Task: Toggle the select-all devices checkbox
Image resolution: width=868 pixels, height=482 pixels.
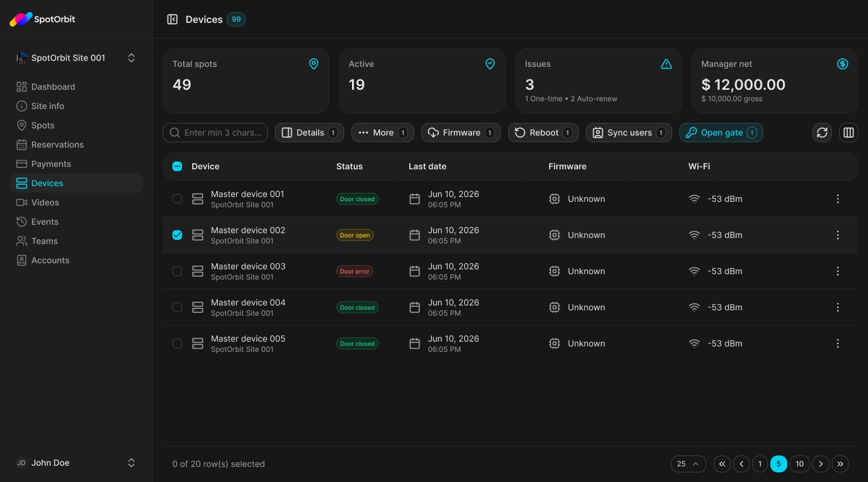Action: point(177,166)
